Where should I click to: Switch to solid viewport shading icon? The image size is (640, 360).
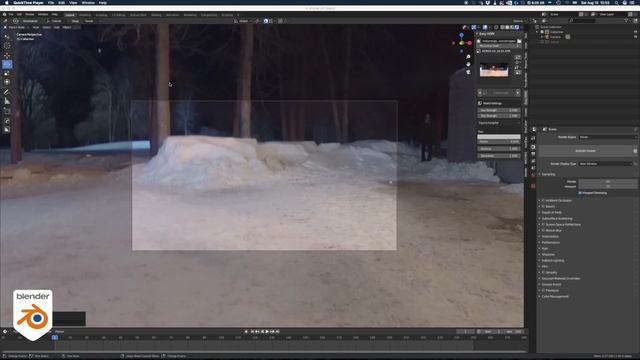[x=507, y=27]
